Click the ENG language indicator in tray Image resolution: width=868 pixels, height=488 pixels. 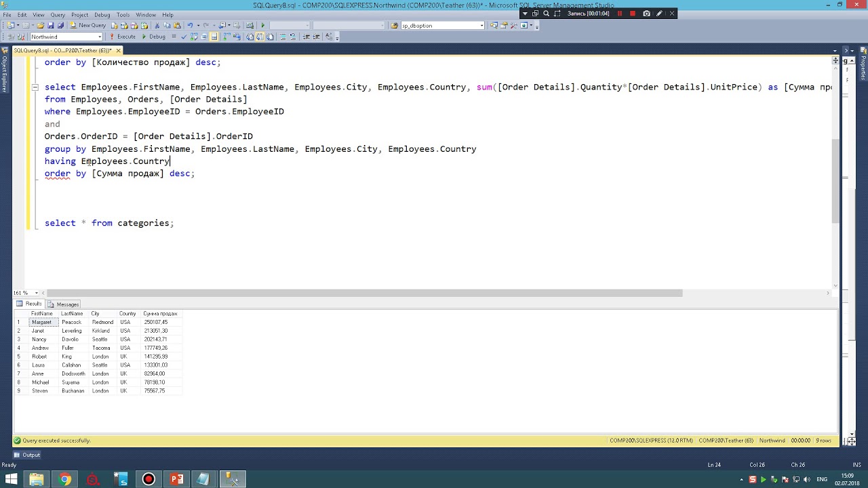[821, 479]
